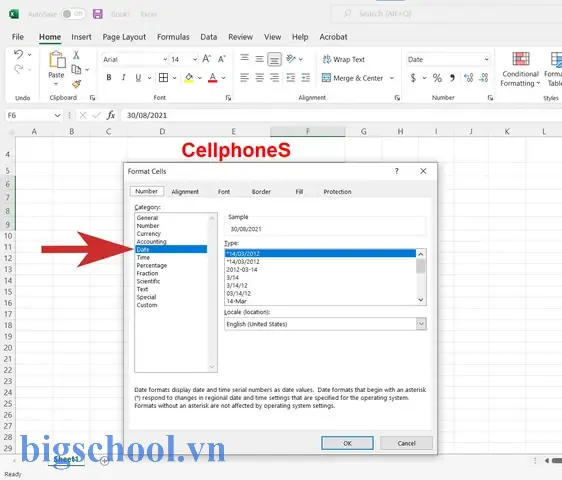
Task: Toggle the AutoSave switch
Action: [x=73, y=14]
